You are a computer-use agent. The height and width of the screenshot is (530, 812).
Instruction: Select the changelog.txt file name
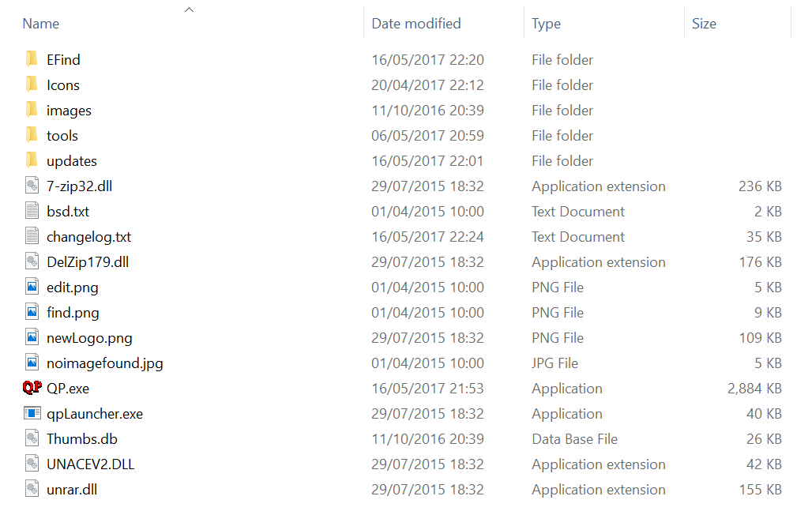[88, 237]
